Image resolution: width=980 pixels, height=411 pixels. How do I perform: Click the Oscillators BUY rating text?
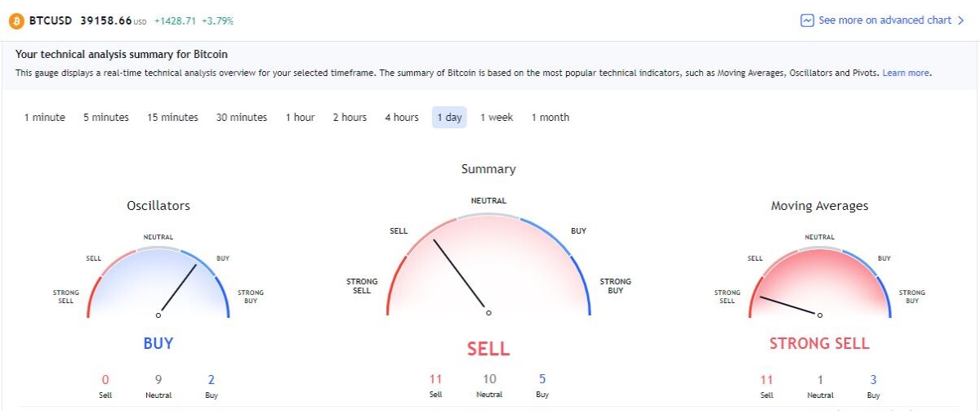(x=158, y=343)
